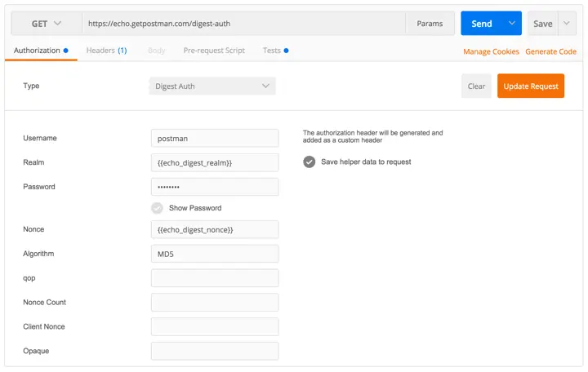Toggle the Show Password checkbox
Viewport: 588px width, 372px height.
tap(158, 208)
